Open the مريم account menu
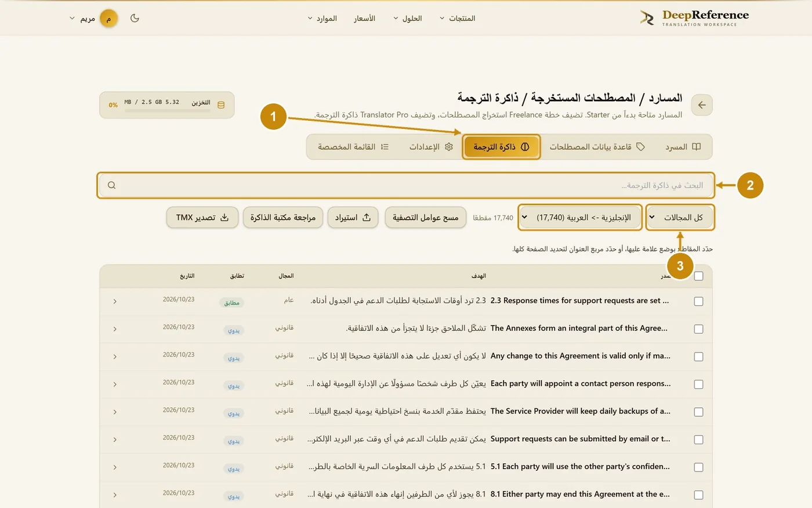Screen dimensions: 812x508 [93, 19]
